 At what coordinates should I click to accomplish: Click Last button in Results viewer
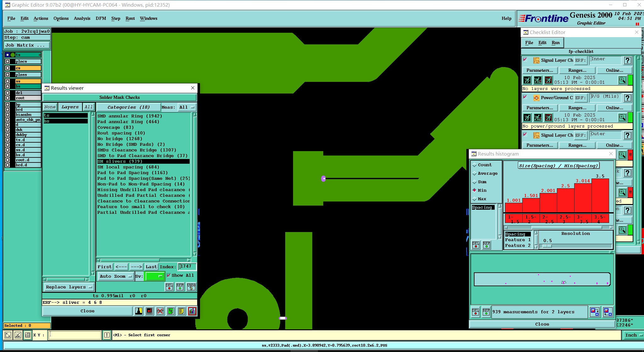(151, 267)
